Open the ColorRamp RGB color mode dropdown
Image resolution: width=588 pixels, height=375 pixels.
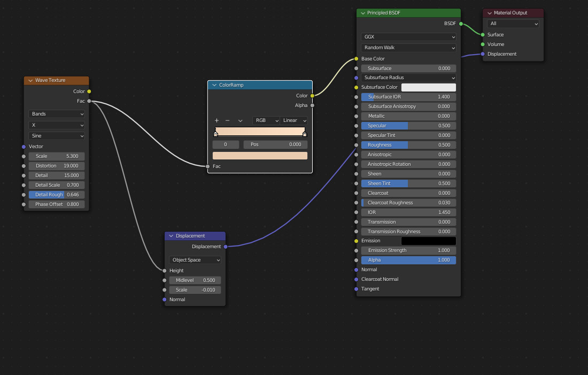pyautogui.click(x=266, y=120)
